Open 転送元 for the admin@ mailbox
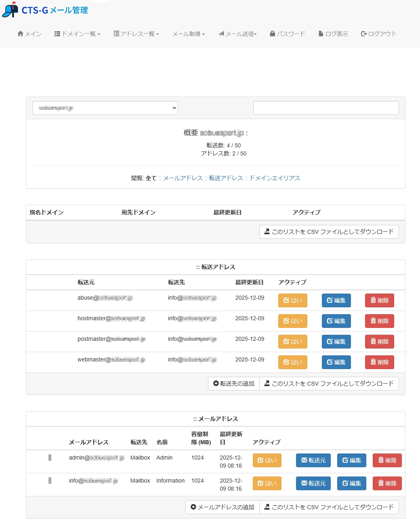Screen dimensions: 420x527 point(313,460)
